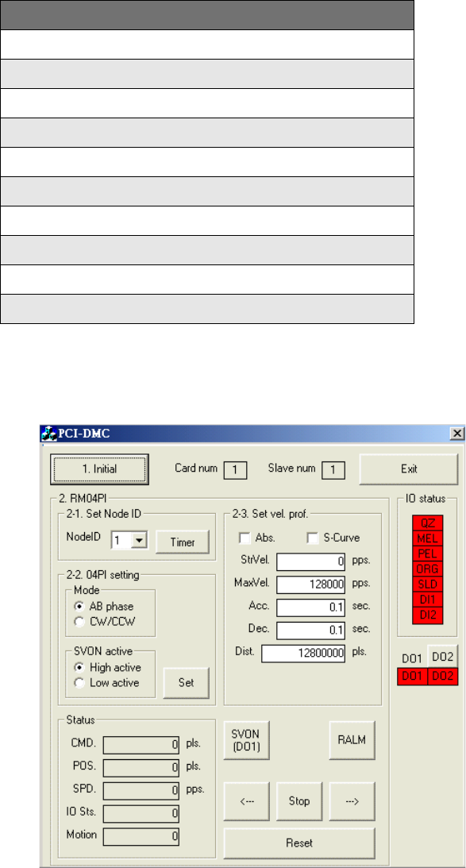Click the left arrow jog button

click(x=246, y=801)
